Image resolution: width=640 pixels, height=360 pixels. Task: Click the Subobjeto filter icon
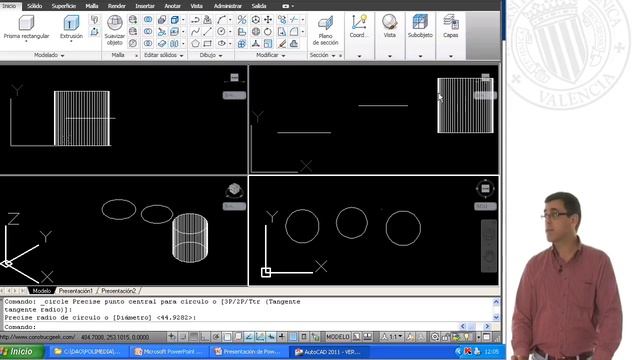point(420,22)
